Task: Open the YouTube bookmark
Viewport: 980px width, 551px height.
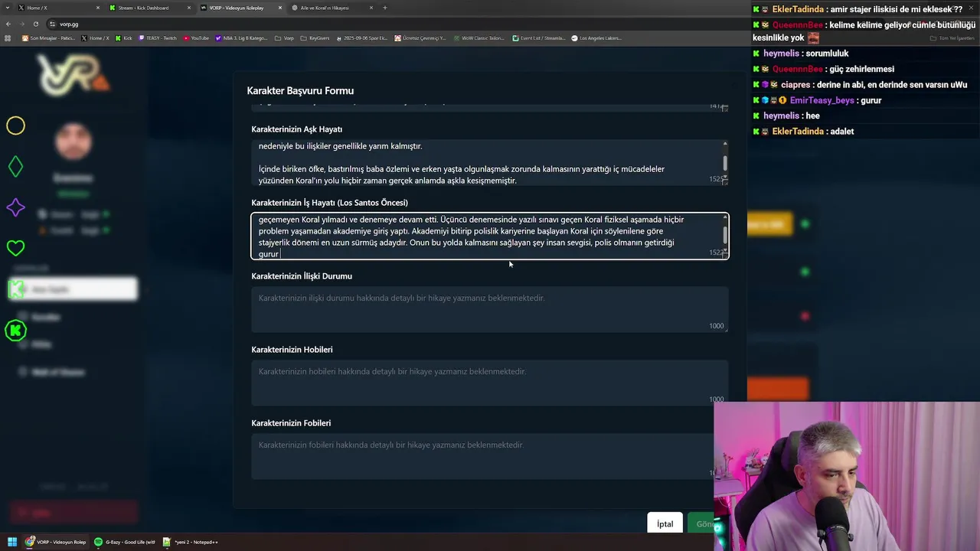Action: pyautogui.click(x=196, y=37)
